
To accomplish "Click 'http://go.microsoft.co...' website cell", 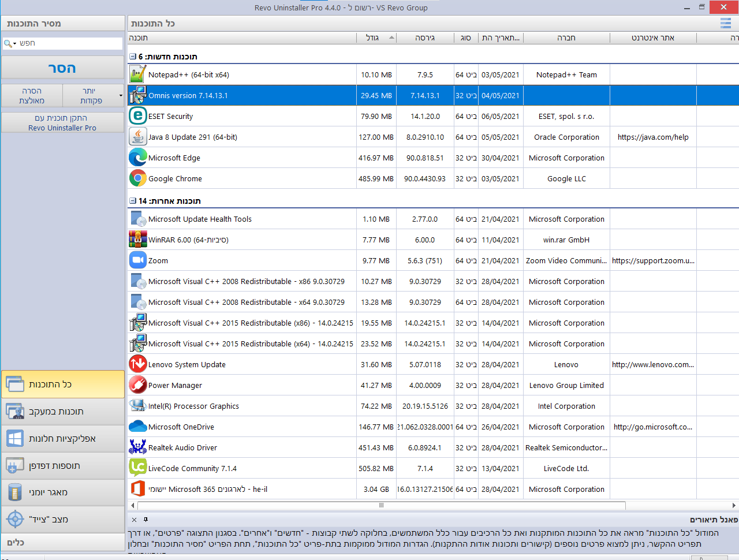I will 653,427.
